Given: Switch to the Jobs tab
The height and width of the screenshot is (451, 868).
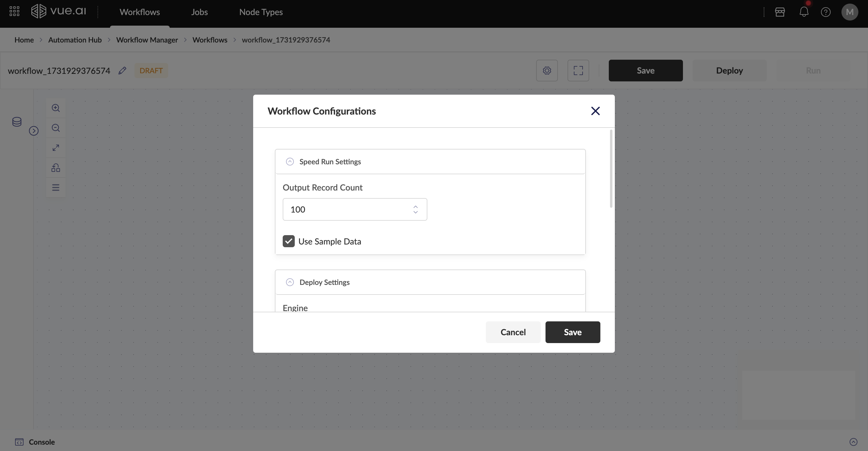Looking at the screenshot, I should 199,12.
